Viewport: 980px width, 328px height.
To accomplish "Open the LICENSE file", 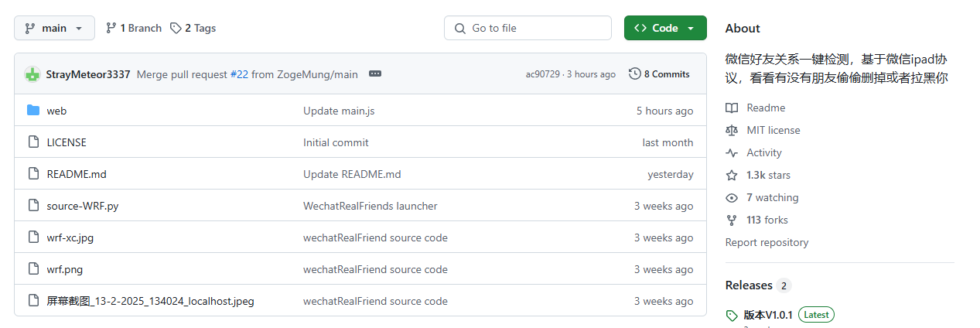I will click(67, 142).
